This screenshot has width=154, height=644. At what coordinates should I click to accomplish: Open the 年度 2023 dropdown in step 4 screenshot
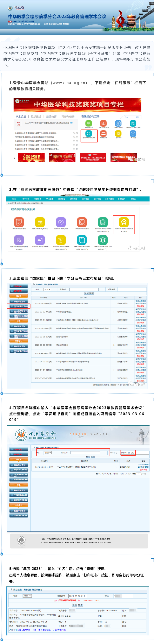[48, 453]
